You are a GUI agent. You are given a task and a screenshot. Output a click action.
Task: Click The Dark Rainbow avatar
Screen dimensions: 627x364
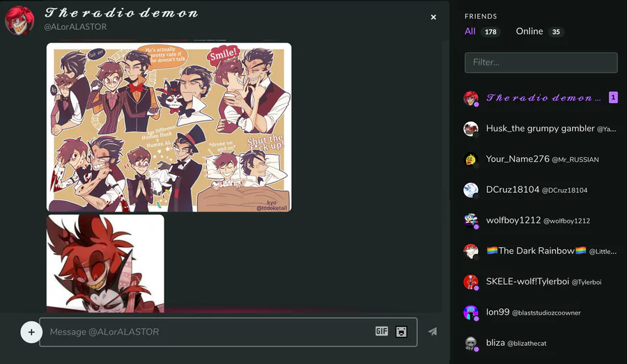pyautogui.click(x=471, y=251)
